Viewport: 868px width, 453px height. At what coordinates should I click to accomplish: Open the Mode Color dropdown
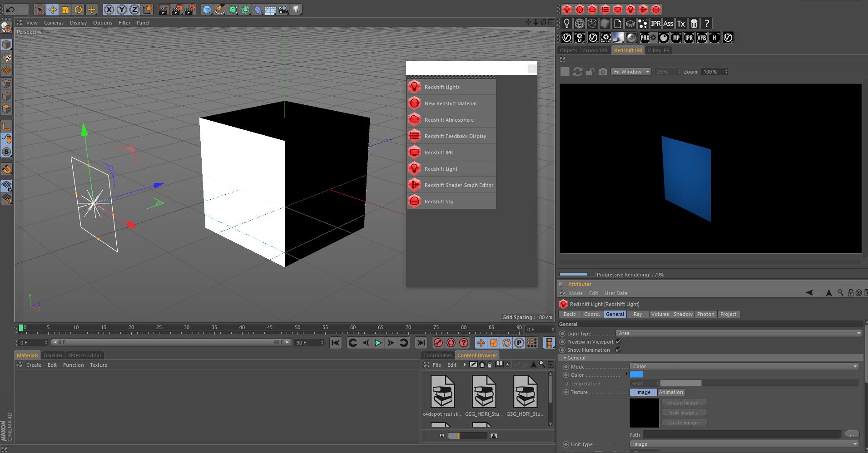pyautogui.click(x=744, y=366)
